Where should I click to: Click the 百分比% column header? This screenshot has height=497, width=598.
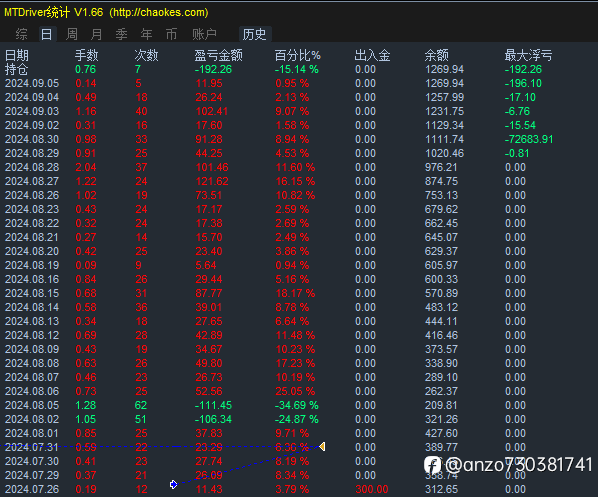297,55
